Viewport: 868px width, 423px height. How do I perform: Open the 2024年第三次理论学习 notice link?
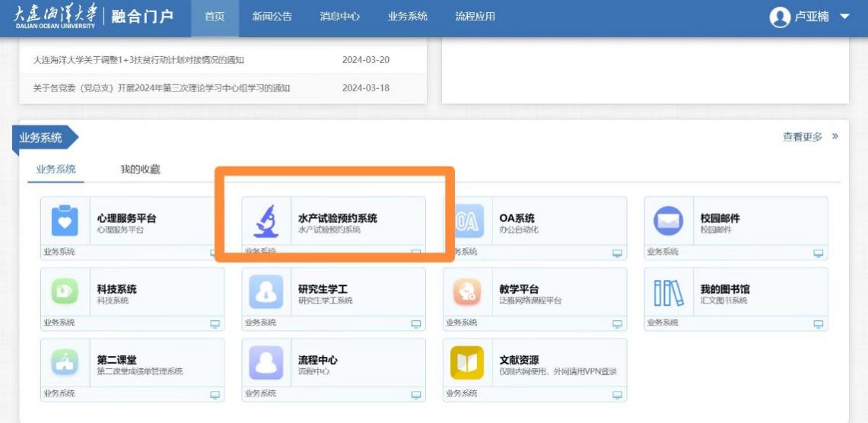point(162,88)
